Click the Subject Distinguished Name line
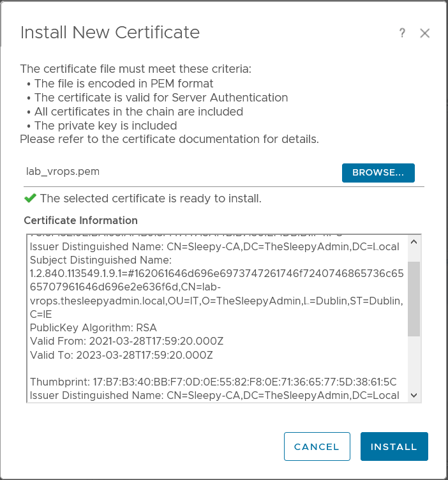The height and width of the screenshot is (480, 448). 100,259
